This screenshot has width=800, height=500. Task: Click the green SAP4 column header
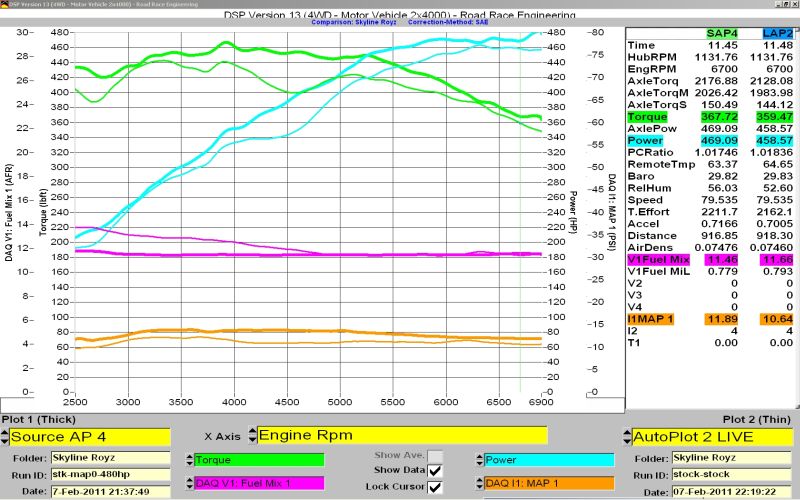coord(722,33)
